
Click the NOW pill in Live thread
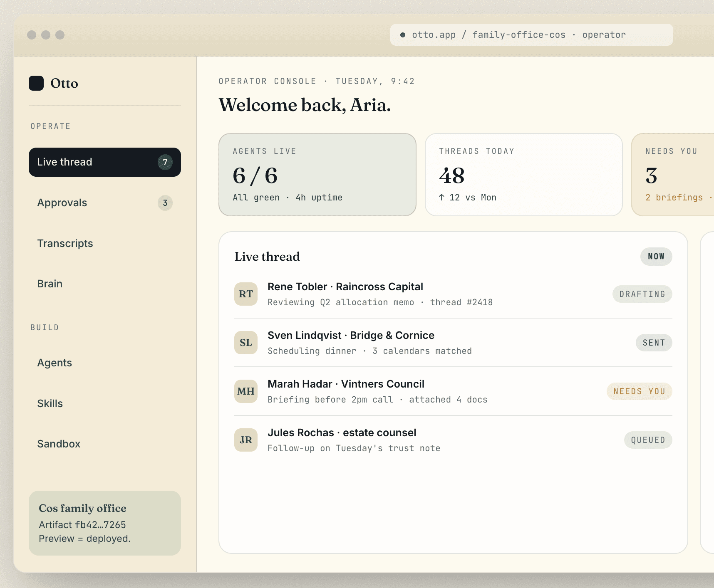(x=656, y=257)
